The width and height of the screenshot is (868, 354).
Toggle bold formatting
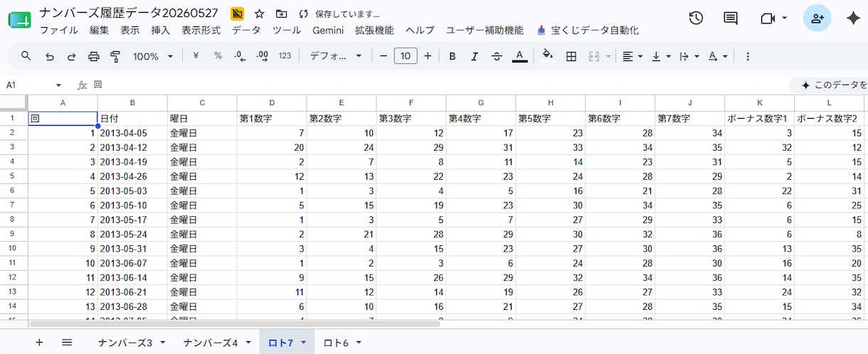452,56
